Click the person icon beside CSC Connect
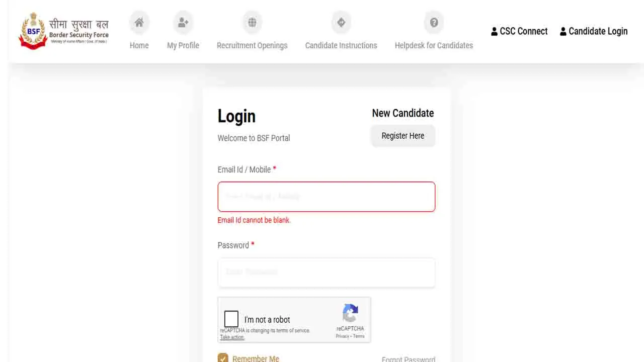The image size is (644, 362). coord(495,31)
